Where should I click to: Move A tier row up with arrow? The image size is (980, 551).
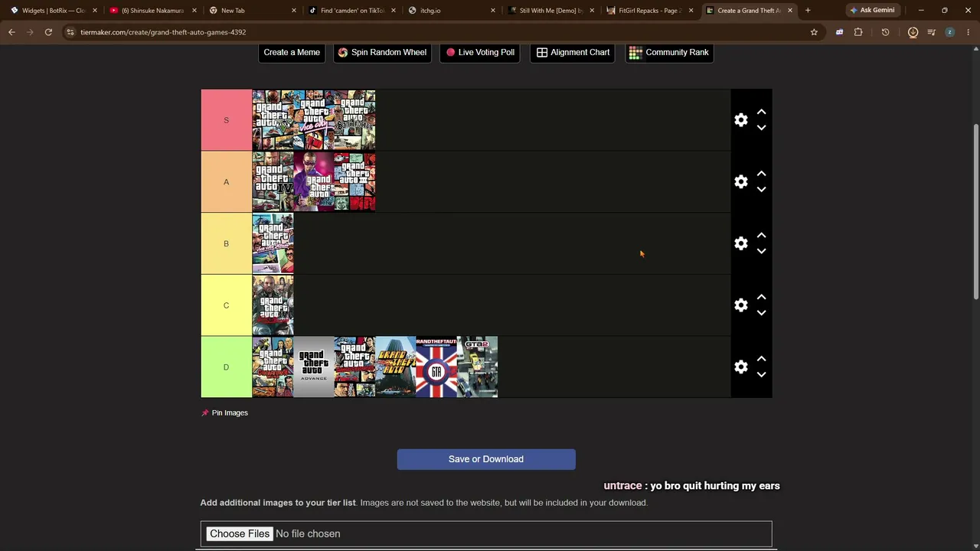click(x=761, y=174)
